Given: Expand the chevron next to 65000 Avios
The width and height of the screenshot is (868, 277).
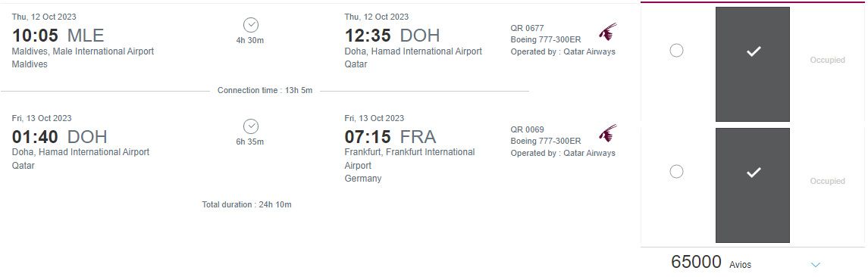Looking at the screenshot, I should click(815, 265).
